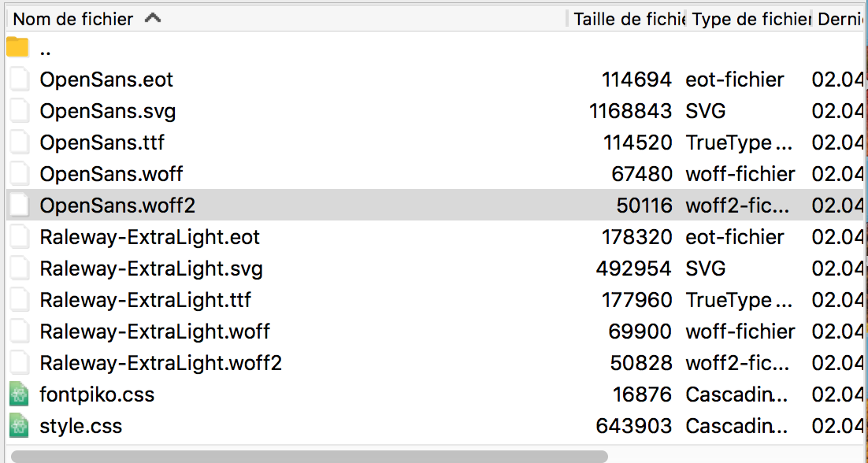This screenshot has height=463, width=868.
Task: Click the OpenSans.eot file icon
Action: [18, 80]
